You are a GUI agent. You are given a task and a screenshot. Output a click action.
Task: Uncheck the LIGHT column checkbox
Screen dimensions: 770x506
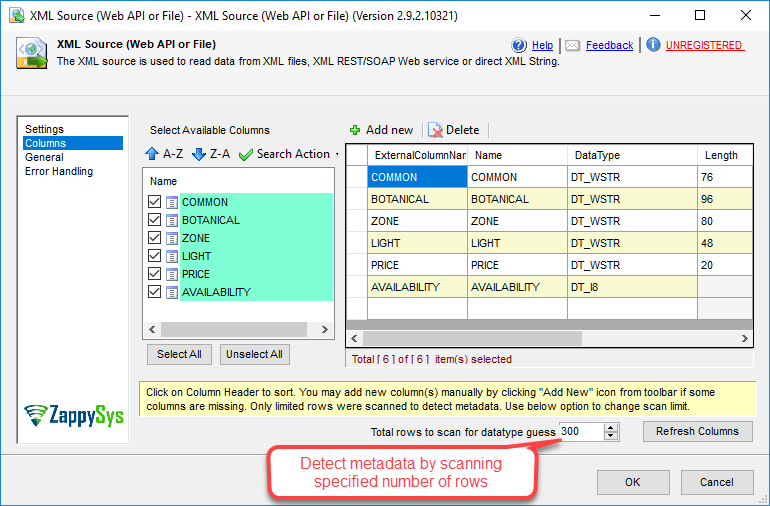(154, 255)
